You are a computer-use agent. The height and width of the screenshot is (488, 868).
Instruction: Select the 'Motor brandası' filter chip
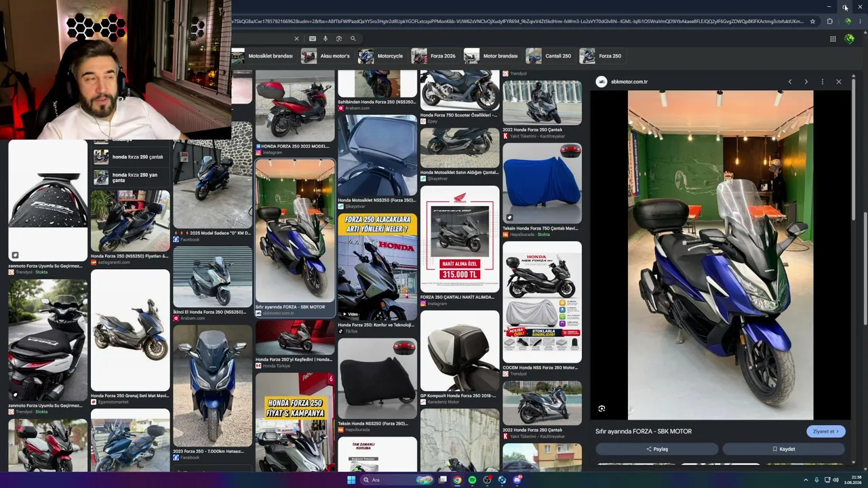pos(491,56)
